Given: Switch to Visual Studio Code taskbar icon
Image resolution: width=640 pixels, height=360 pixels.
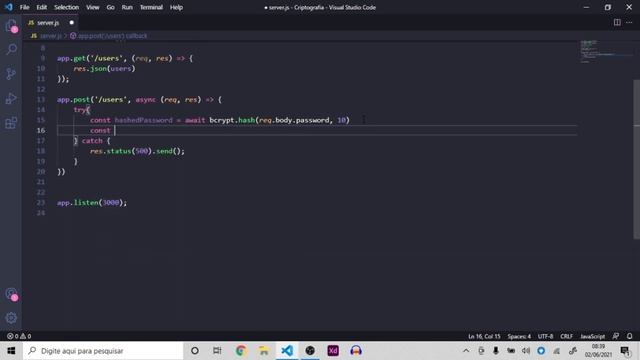Looking at the screenshot, I should (x=287, y=351).
